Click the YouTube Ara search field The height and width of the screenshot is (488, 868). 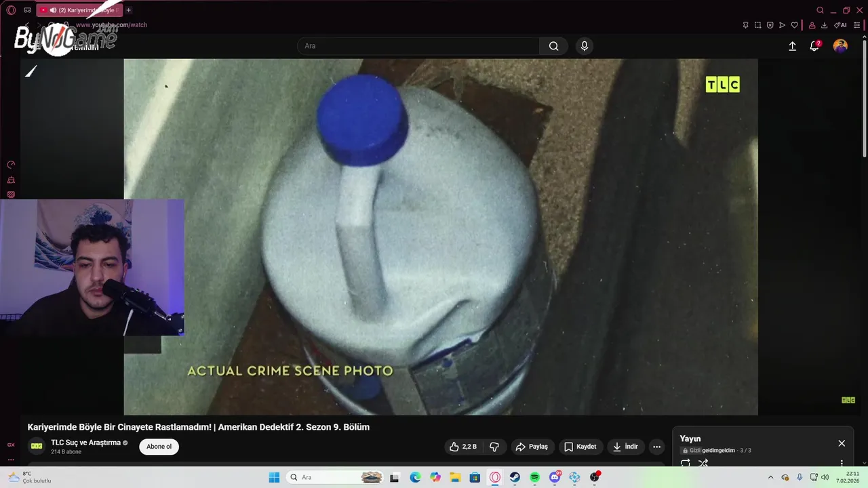[418, 46]
